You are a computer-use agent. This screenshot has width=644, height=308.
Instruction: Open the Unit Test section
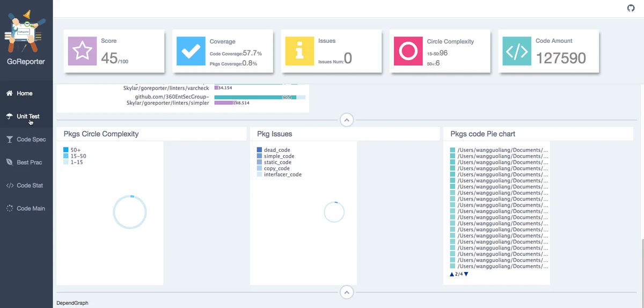pyautogui.click(x=26, y=116)
